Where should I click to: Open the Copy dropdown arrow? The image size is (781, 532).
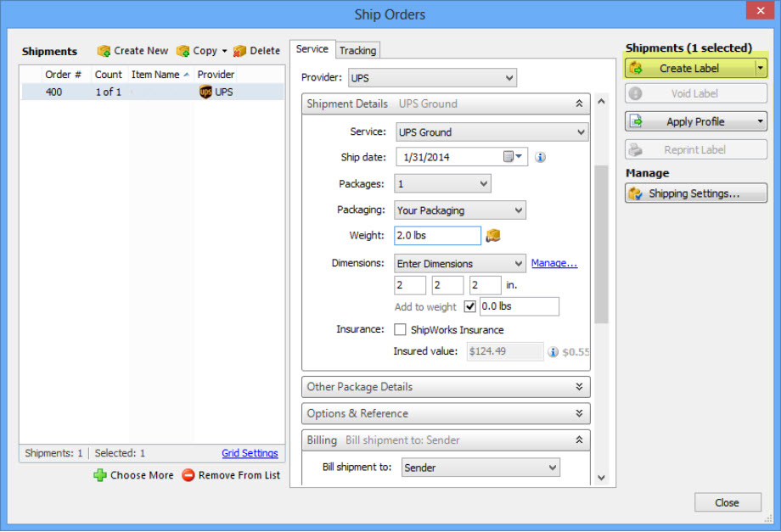(x=224, y=51)
